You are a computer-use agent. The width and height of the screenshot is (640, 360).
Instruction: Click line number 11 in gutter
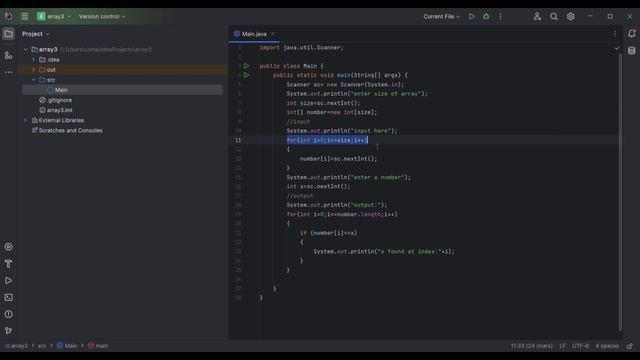click(x=238, y=140)
